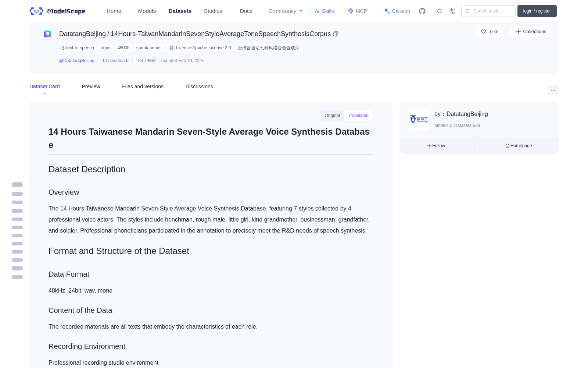Screen dimensions: 588x368
Task: Open the Docs menu item
Action: 246,11
